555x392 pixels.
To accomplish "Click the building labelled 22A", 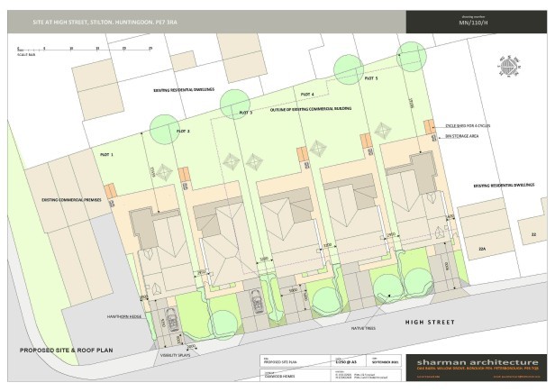I will coord(482,248).
